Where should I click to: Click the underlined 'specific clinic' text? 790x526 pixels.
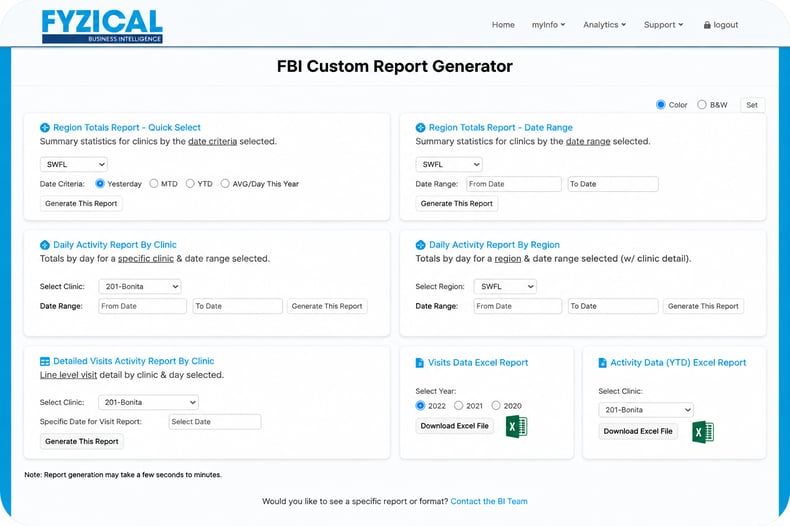[x=146, y=259]
